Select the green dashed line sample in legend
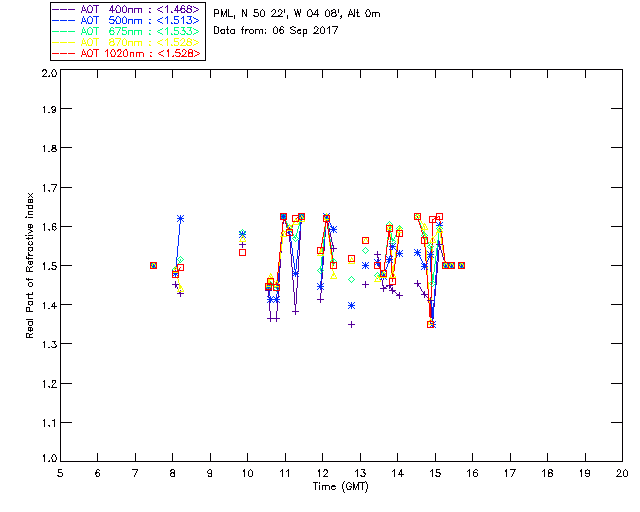Screen dimensions: 640x512 pyautogui.click(x=64, y=31)
